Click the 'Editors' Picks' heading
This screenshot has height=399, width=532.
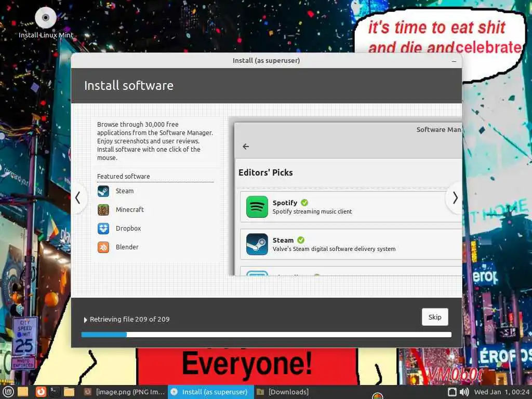(265, 172)
